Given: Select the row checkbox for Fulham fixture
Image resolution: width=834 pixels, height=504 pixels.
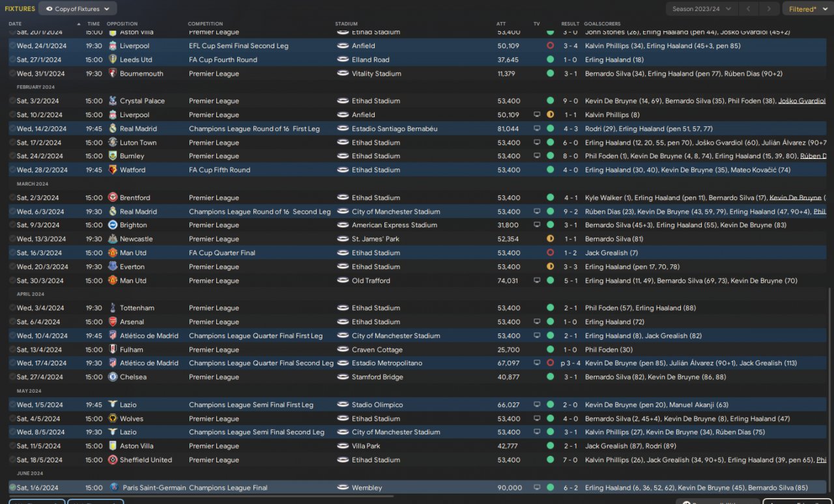Looking at the screenshot, I should [12, 350].
